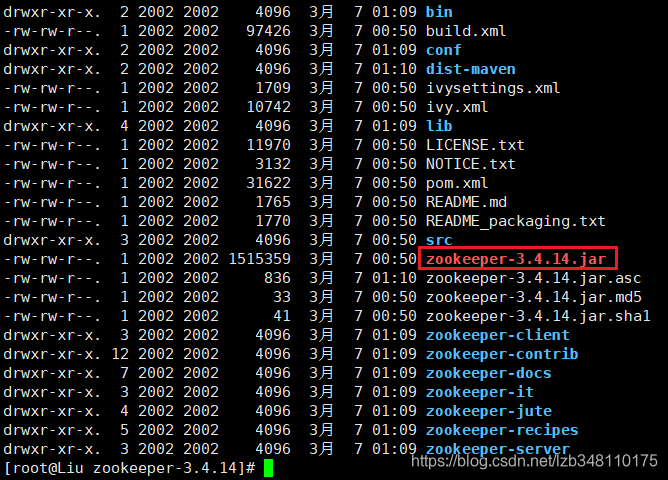
Task: Click the zookeeper-3.4.14.jar.asc file name
Action: pos(533,278)
